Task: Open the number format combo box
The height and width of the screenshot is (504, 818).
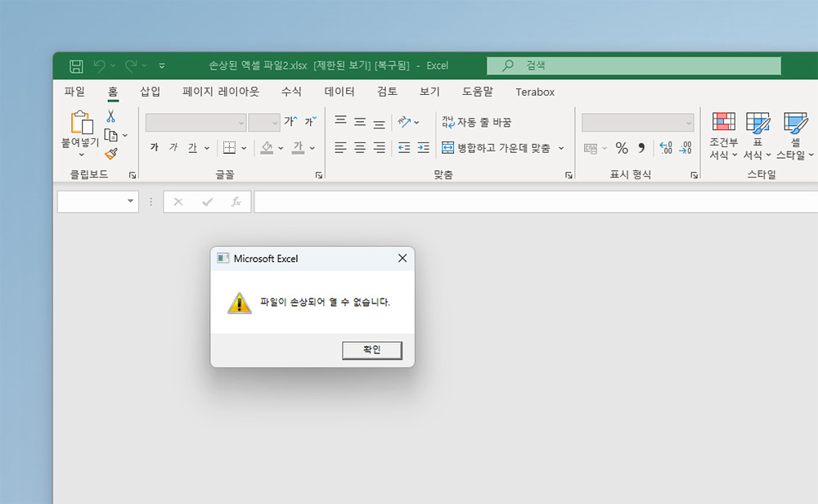Action: click(x=637, y=123)
